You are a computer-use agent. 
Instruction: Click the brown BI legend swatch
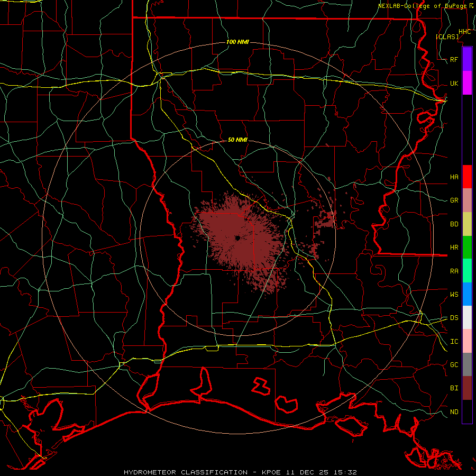pos(467,388)
